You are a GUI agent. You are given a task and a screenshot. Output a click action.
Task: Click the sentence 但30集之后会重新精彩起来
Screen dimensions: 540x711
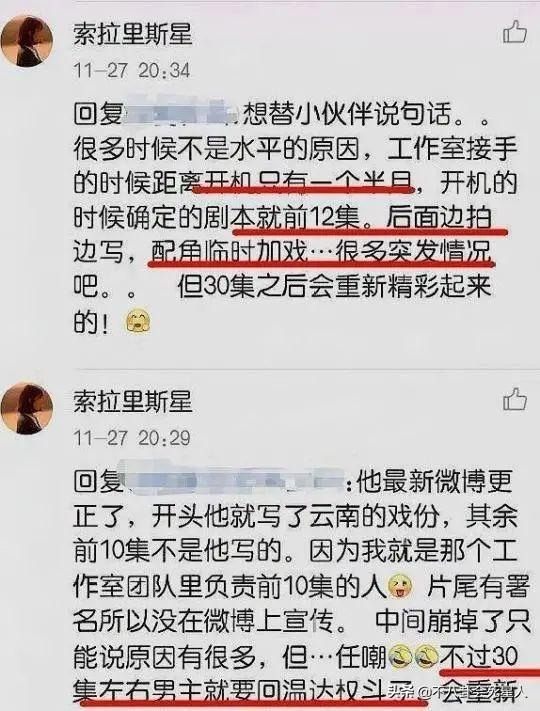(335, 286)
